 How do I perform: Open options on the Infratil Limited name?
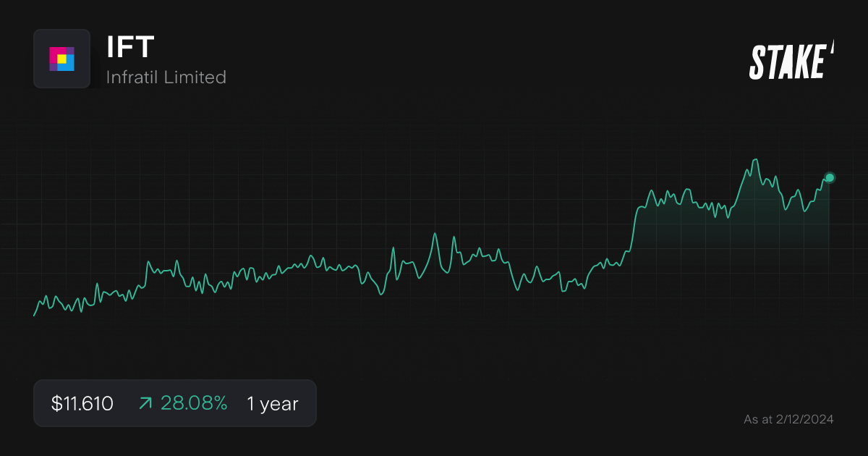pos(166,77)
